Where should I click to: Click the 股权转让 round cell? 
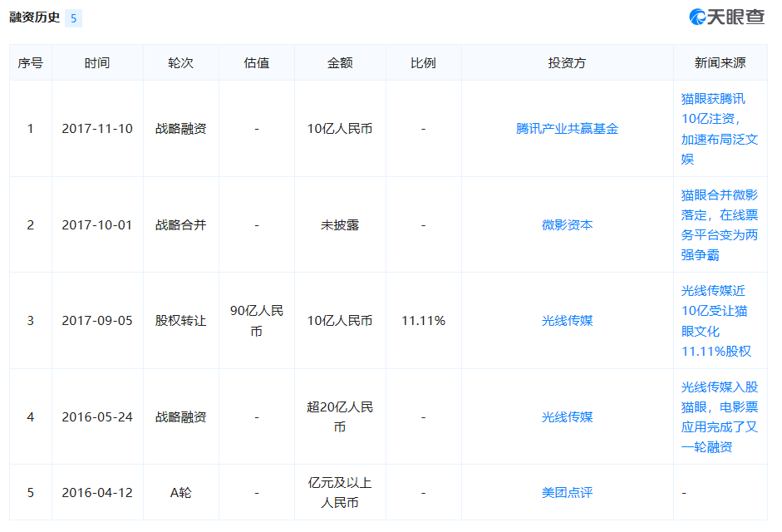coord(180,321)
